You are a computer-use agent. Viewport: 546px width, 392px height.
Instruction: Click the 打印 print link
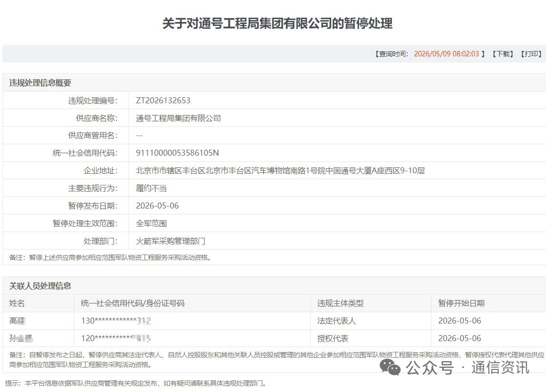point(531,54)
